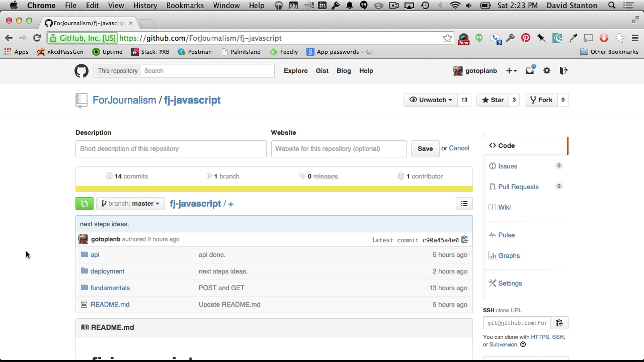Viewport: 644px width, 362px height.
Task: Open the deployment folder
Action: pos(107,271)
